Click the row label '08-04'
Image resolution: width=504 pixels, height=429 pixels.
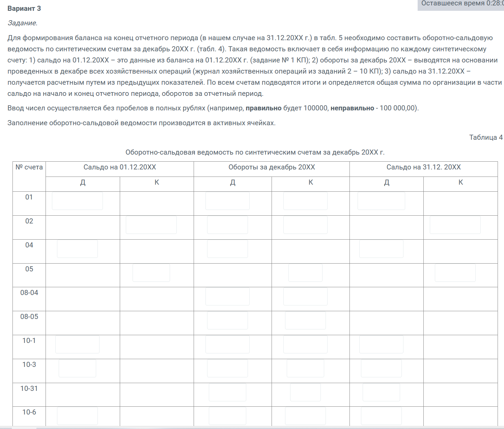coord(29,293)
